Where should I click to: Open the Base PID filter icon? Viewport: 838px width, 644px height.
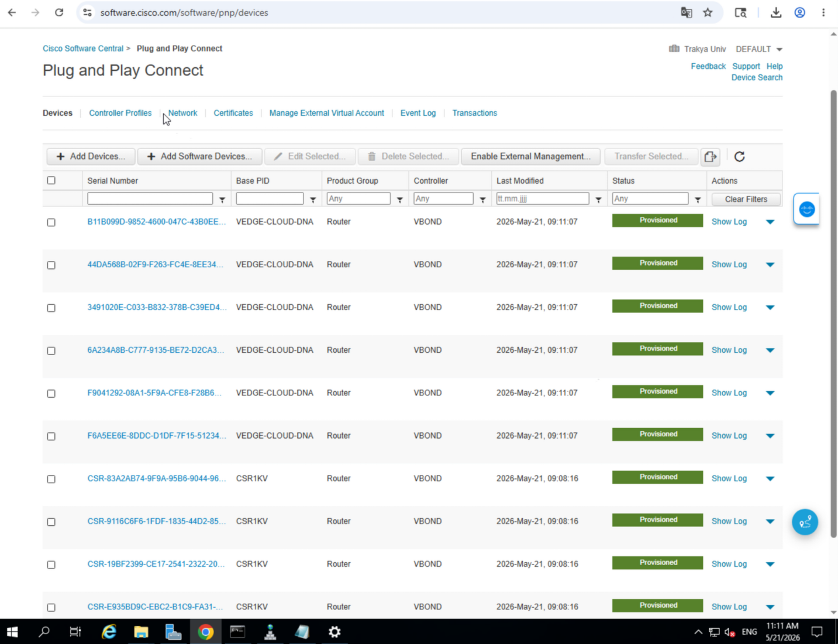pos(313,199)
